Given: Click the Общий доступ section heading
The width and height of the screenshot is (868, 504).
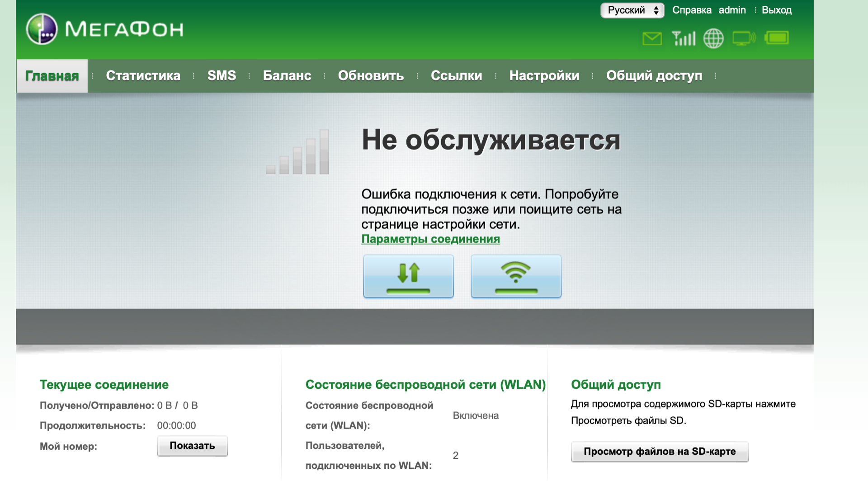Looking at the screenshot, I should point(616,385).
